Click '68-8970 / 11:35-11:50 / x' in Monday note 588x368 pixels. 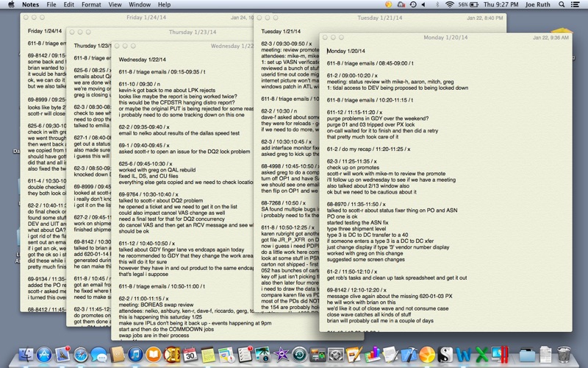pos(356,205)
